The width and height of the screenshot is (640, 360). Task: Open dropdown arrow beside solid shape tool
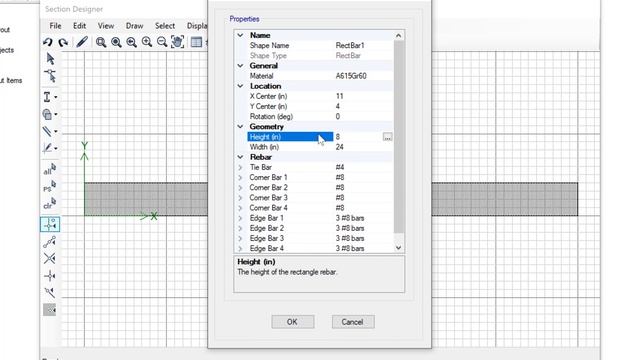click(56, 114)
